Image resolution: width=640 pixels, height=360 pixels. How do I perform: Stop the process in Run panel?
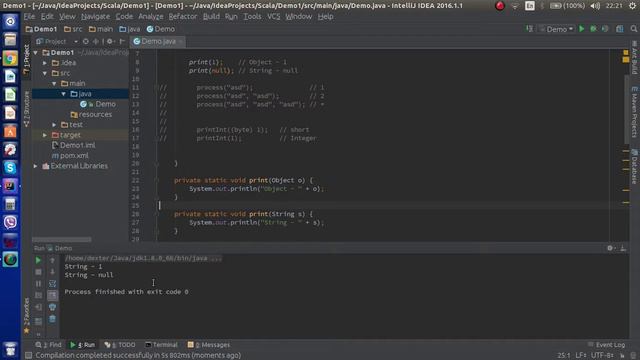pos(38,272)
